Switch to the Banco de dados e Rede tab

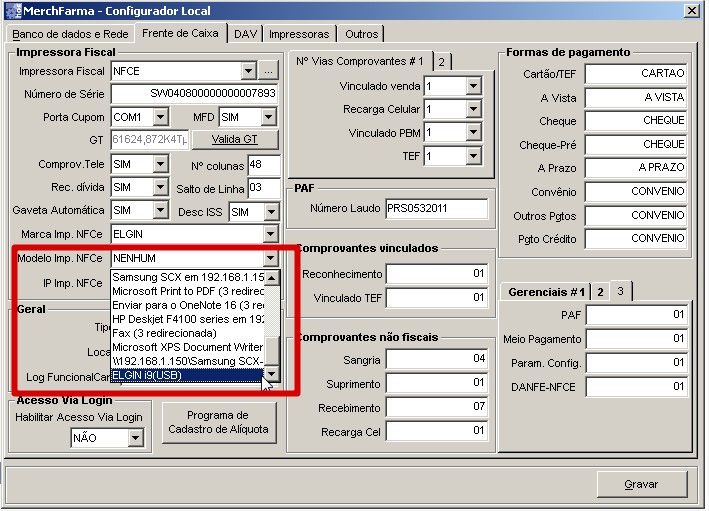coord(69,34)
